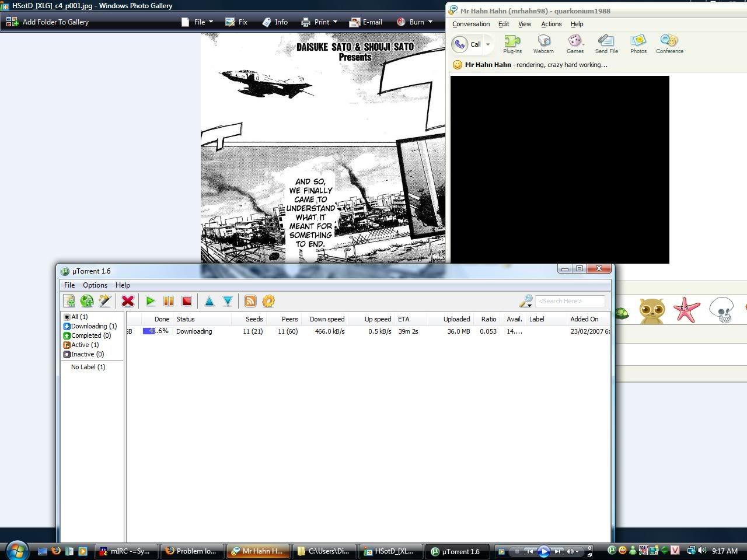Click the smiley status icon beside Mr Hahn Hahn
This screenshot has height=560, width=747.
[x=458, y=65]
